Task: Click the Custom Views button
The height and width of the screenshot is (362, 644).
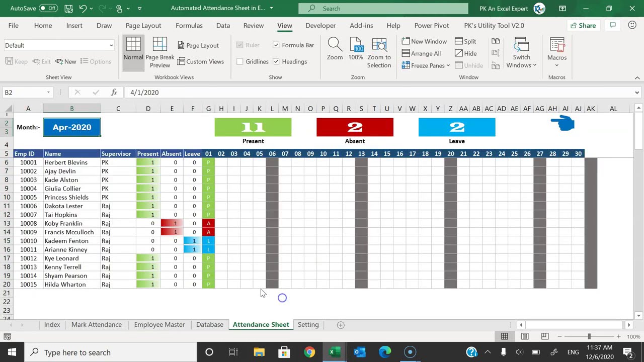Action: [200, 61]
